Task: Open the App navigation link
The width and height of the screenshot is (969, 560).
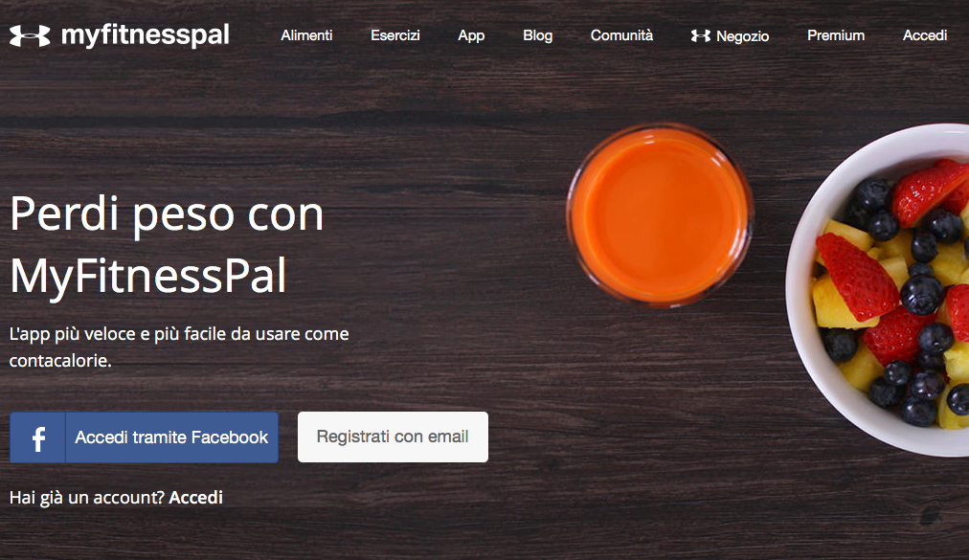Action: pyautogui.click(x=471, y=35)
